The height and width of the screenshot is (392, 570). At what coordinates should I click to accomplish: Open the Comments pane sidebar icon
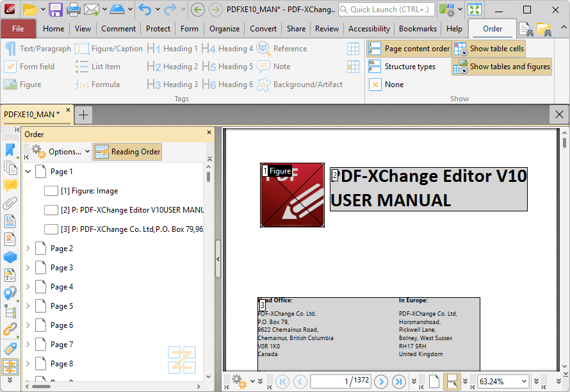10,186
